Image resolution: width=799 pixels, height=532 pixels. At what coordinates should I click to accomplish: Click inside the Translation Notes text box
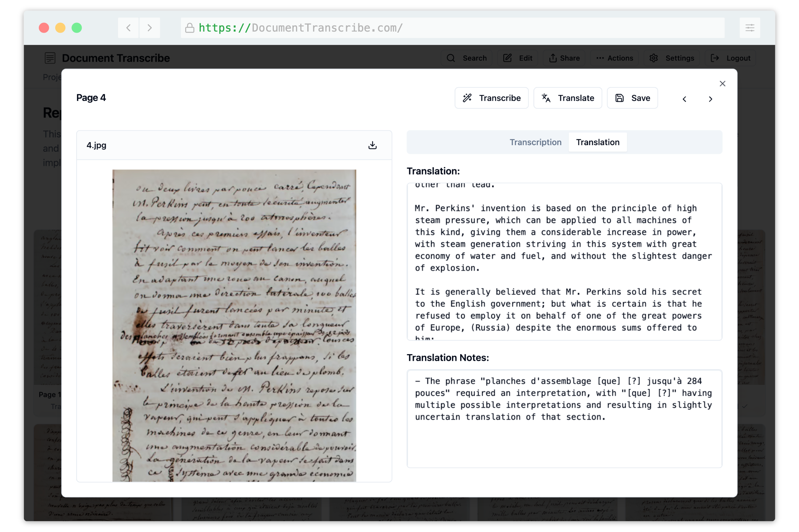point(564,418)
